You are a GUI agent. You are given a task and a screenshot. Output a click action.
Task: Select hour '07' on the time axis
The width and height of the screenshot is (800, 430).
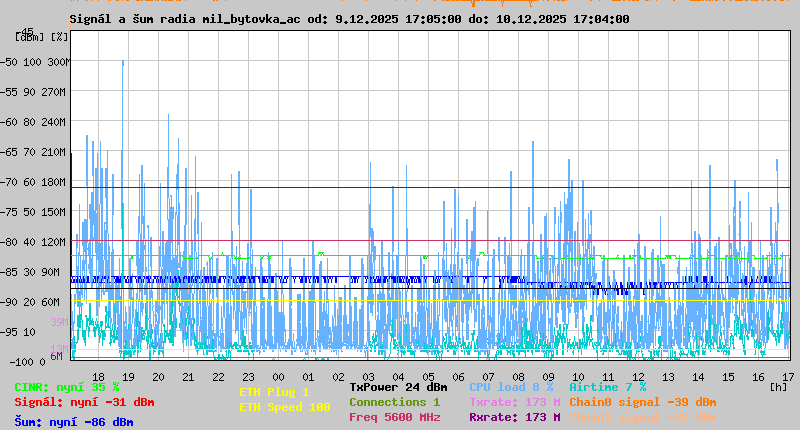(x=489, y=377)
